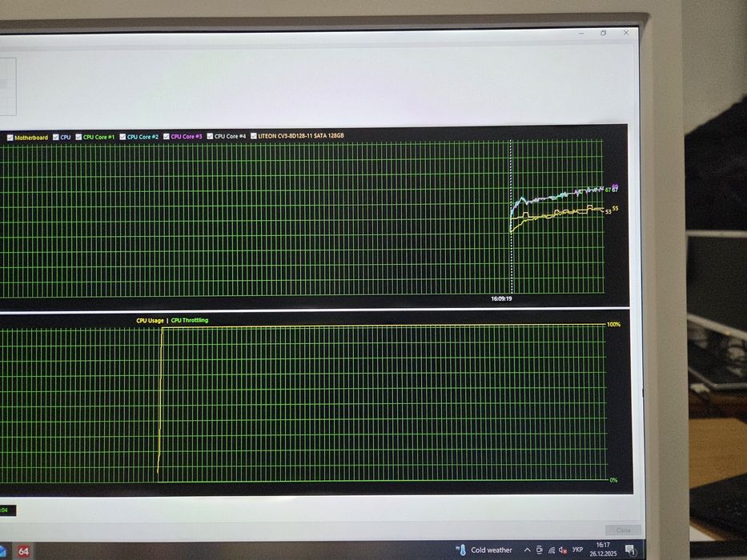Open the Cold weather taskbar widget
The height and width of the screenshot is (560, 747).
pyautogui.click(x=484, y=550)
